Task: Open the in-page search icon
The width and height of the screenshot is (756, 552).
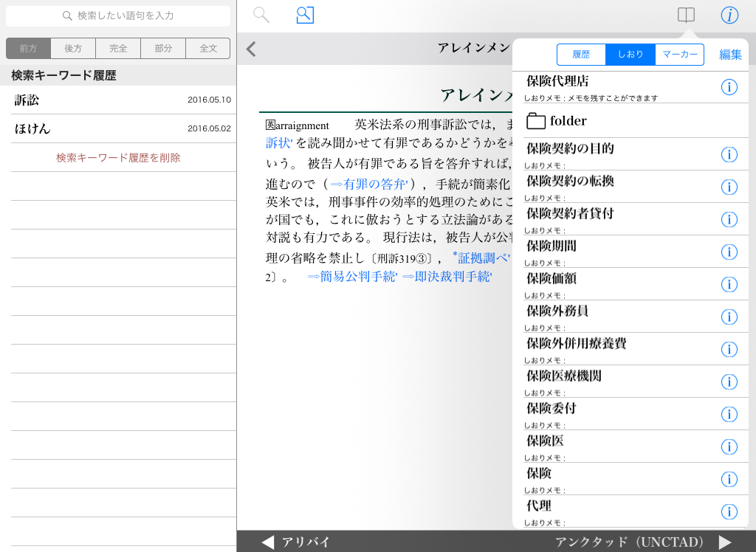Action: 305,15
